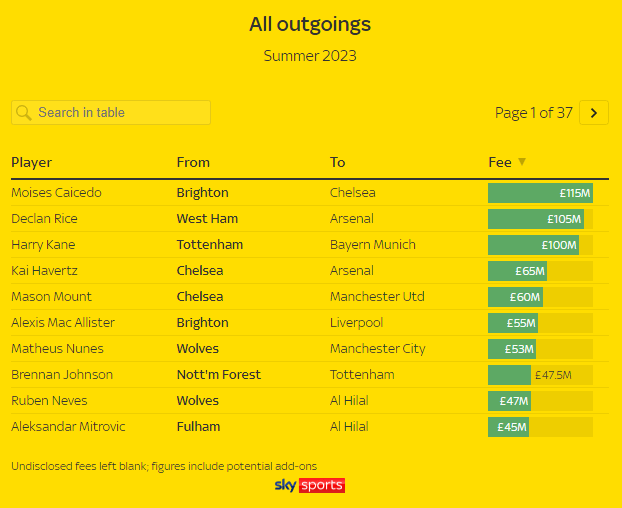Click Declan Rice player name
This screenshot has height=508, width=622.
click(44, 219)
